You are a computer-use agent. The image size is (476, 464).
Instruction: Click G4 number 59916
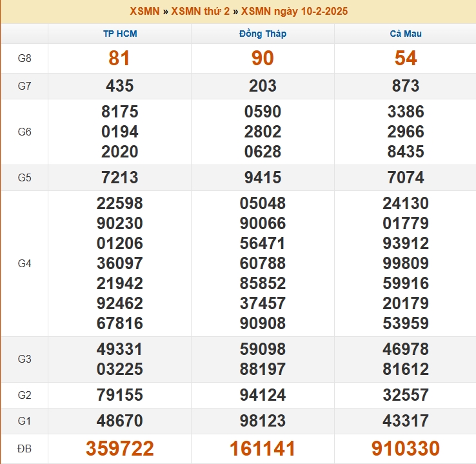coord(406,283)
